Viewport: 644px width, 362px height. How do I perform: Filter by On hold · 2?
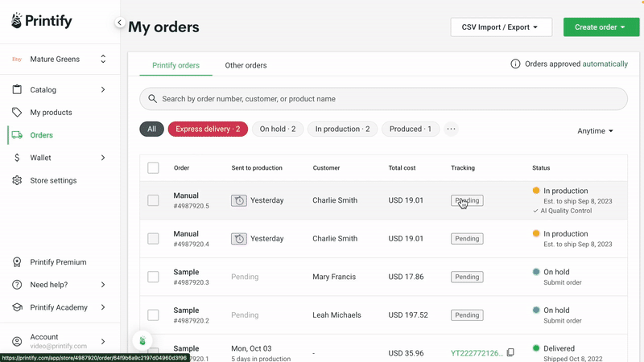point(278,129)
